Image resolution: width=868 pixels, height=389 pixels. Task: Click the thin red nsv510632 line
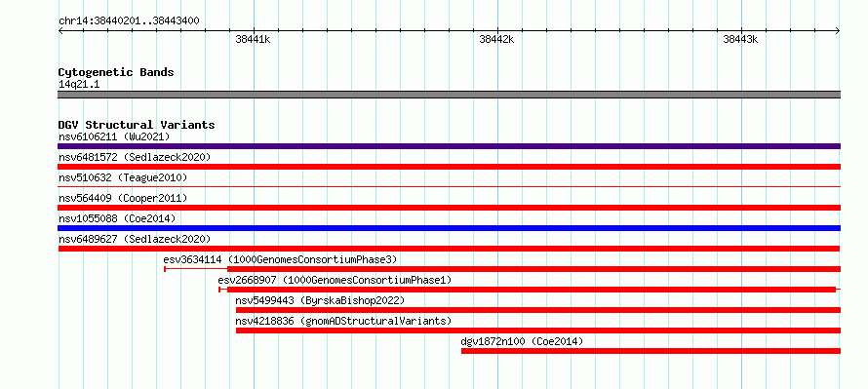click(x=449, y=187)
